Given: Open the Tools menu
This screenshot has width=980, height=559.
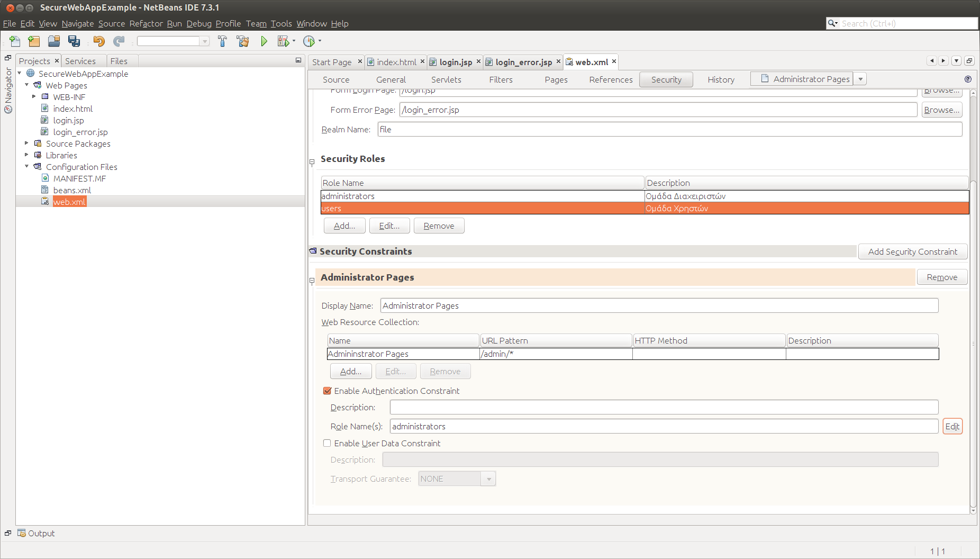Looking at the screenshot, I should point(282,23).
